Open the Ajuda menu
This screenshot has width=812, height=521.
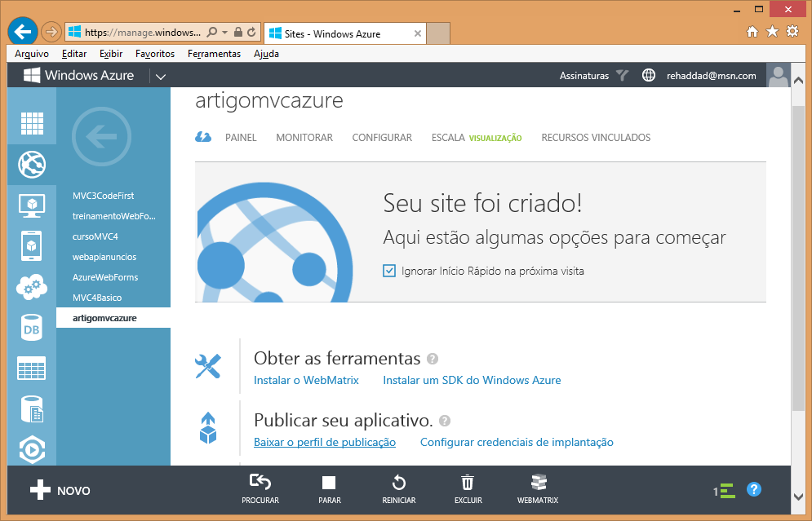pos(266,54)
